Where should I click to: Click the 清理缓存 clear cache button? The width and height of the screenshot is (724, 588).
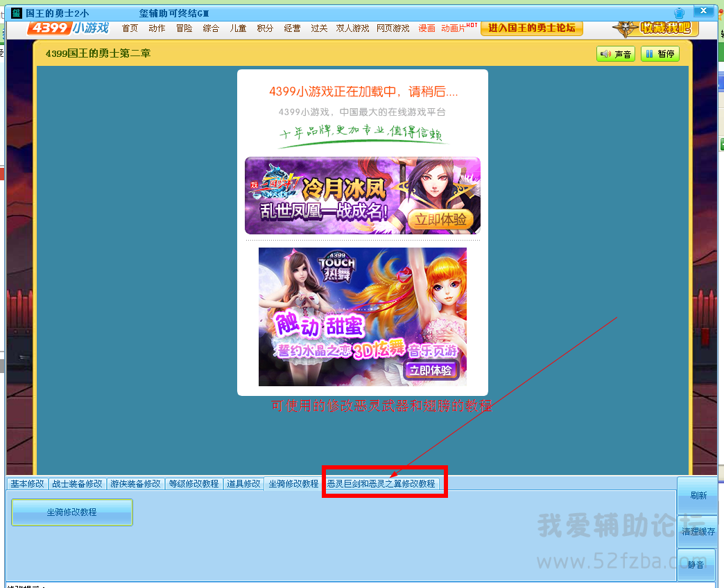coord(698,532)
